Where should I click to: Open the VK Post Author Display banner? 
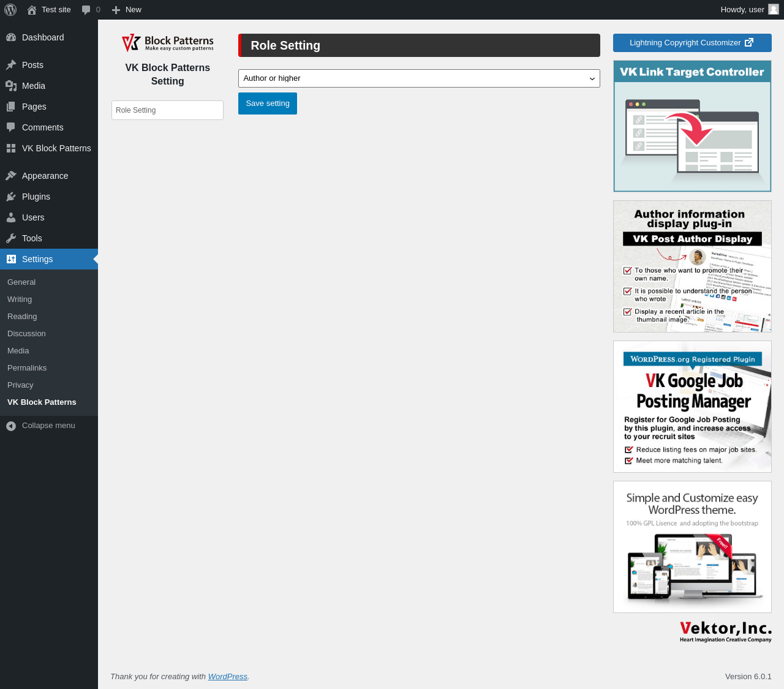pyautogui.click(x=692, y=266)
